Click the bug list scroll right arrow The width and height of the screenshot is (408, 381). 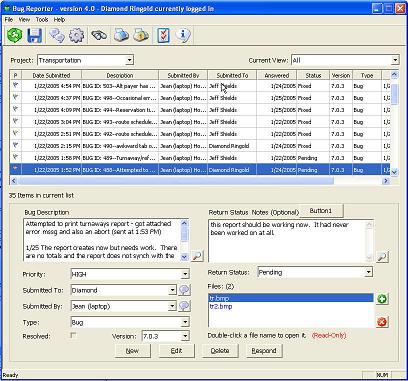point(386,181)
